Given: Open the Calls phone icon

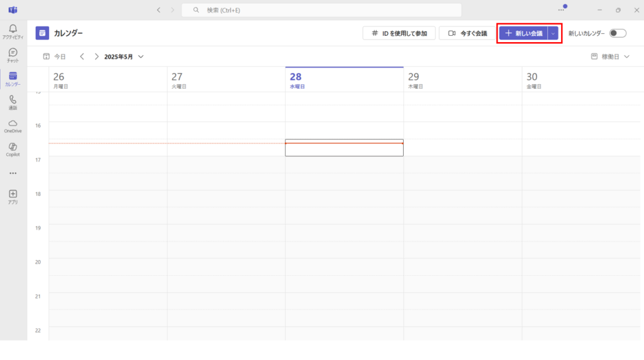Looking at the screenshot, I should (x=13, y=102).
